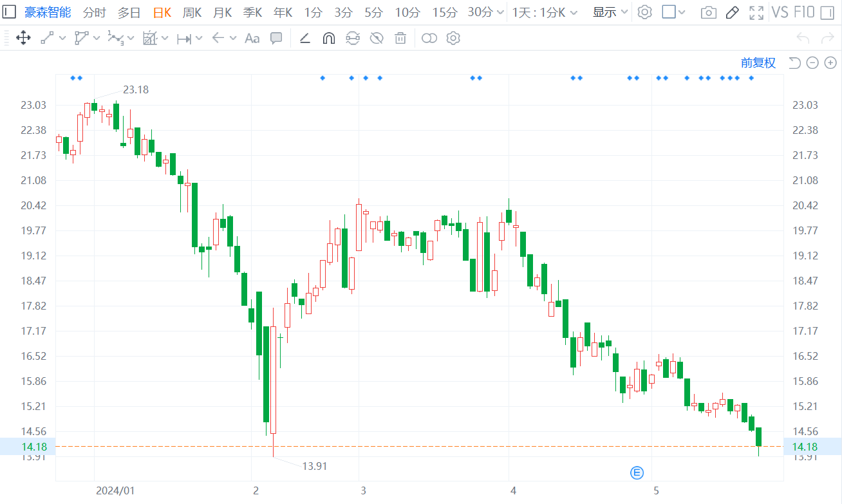This screenshot has width=842, height=504.
Task: Expand the range tool dropdown arrow
Action: 199,39
